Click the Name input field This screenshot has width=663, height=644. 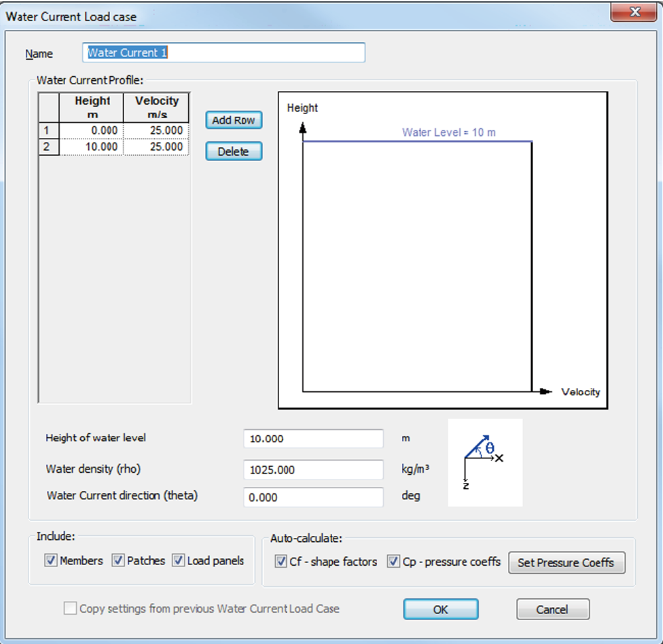(x=223, y=52)
